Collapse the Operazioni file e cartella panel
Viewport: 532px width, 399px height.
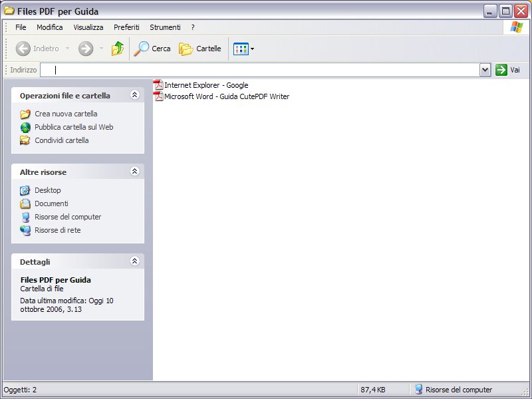pos(134,95)
